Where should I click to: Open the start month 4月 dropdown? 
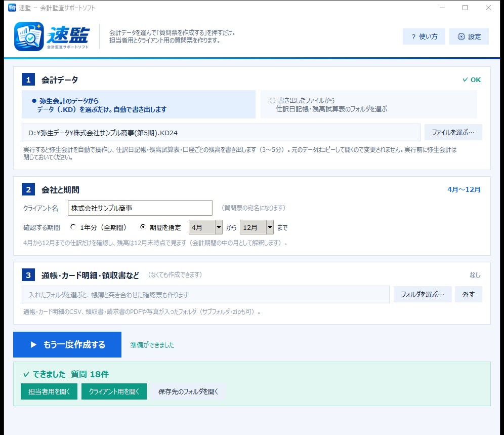[206, 227]
